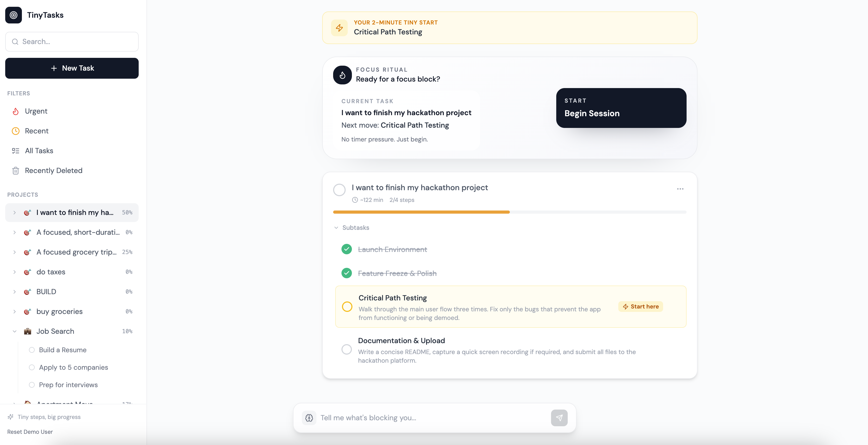
Task: Click the brain icon in the chat box
Action: coord(309,418)
